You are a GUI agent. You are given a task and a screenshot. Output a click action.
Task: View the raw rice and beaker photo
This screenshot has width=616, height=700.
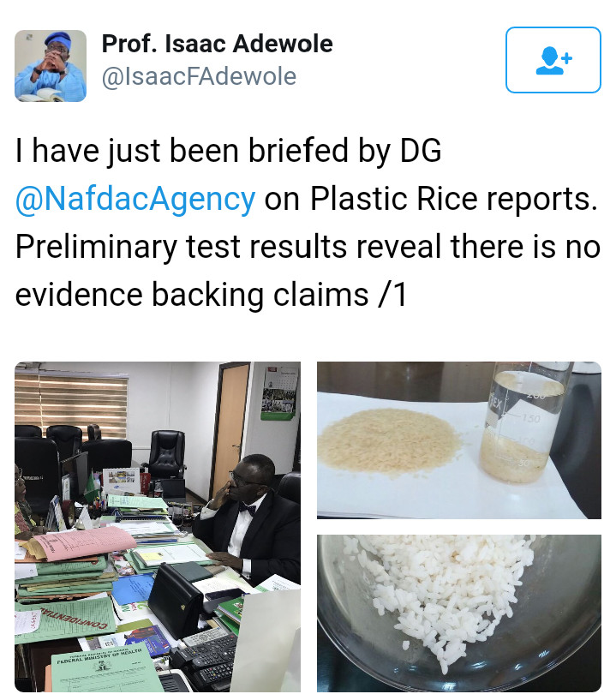pyautogui.click(x=459, y=440)
